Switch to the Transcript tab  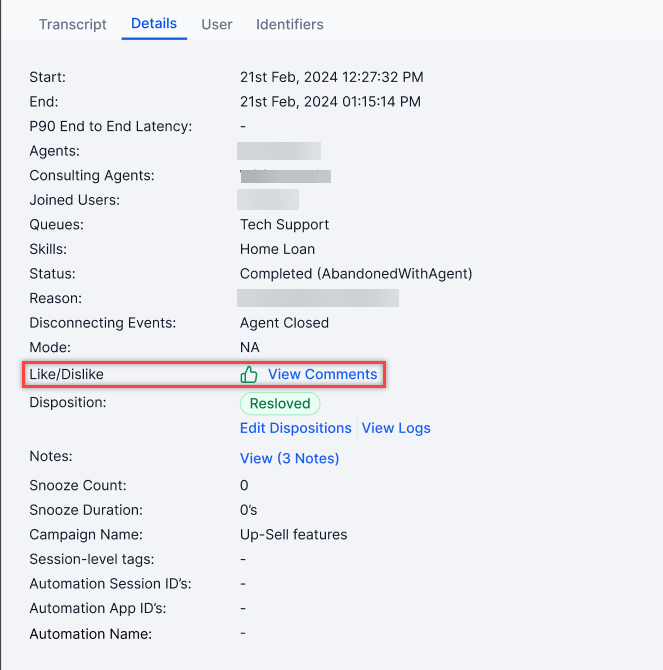click(x=73, y=24)
